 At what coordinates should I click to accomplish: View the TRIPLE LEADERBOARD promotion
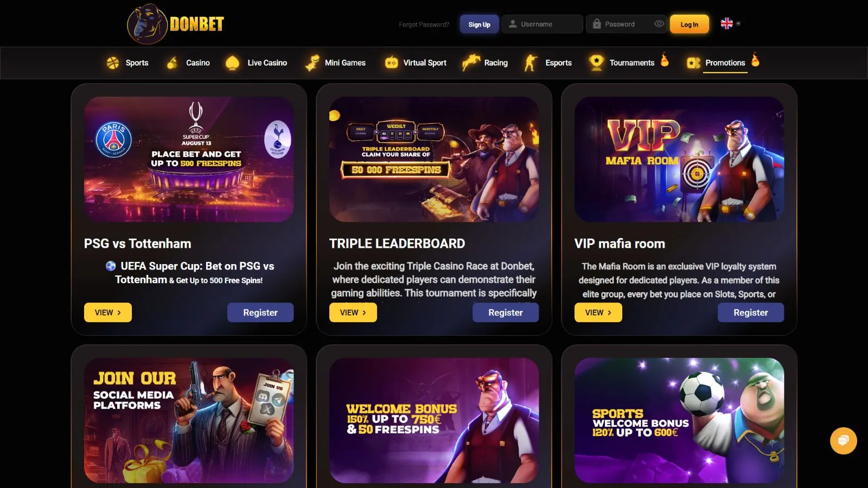click(x=353, y=312)
